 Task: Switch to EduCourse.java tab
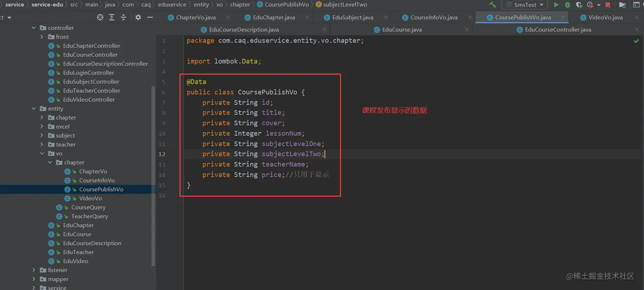[402, 29]
